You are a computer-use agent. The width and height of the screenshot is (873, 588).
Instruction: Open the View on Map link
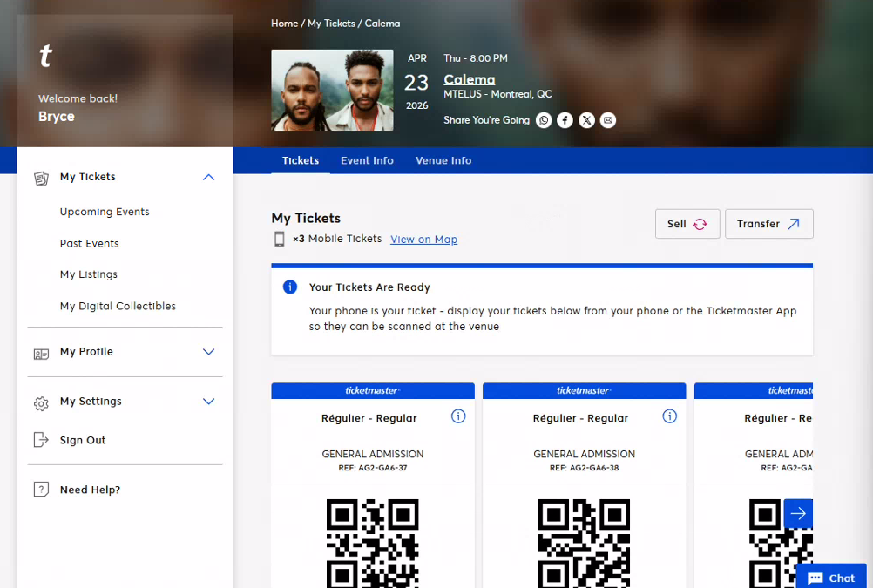(423, 240)
